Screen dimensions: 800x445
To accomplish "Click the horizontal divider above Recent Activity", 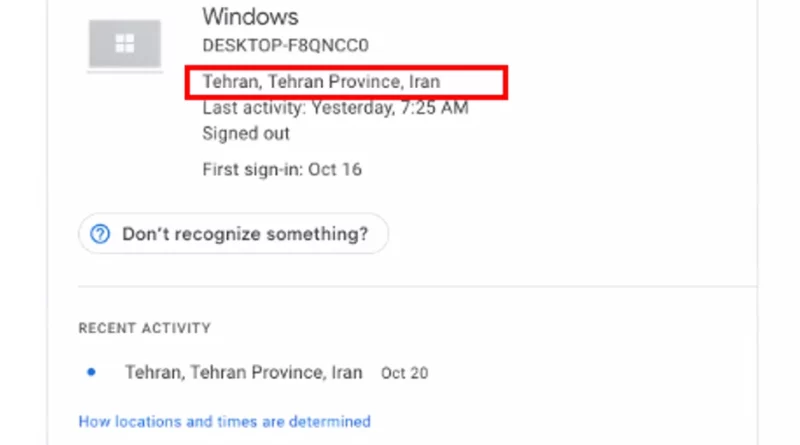I will click(417, 287).
